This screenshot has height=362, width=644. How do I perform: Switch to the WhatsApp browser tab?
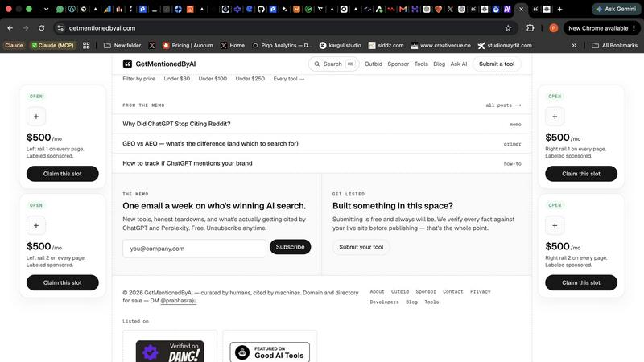[x=60, y=9]
